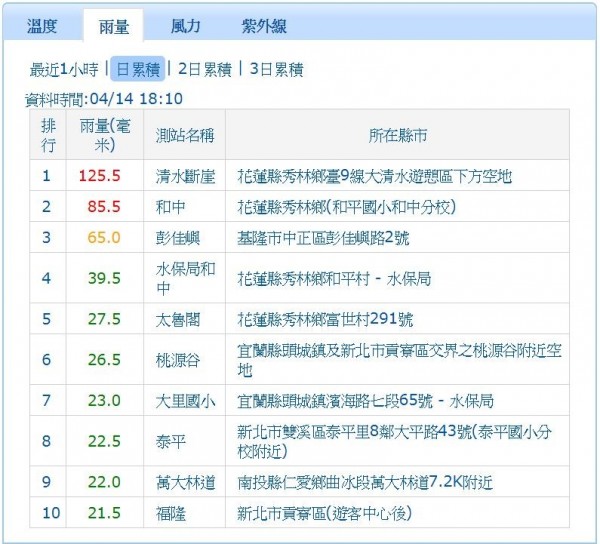
Task: Select station name 泰平
Action: coord(170,441)
